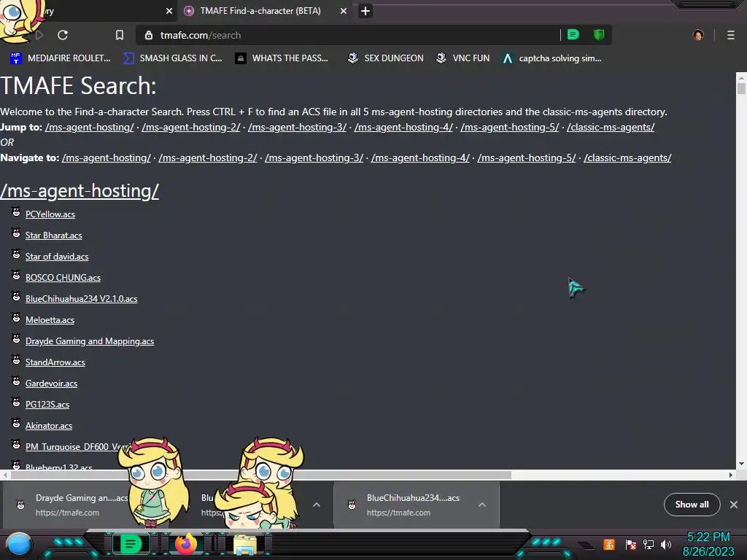Expand options for the BlueChihuahua234 download
Viewport: 747px width, 560px height.
pyautogui.click(x=482, y=505)
